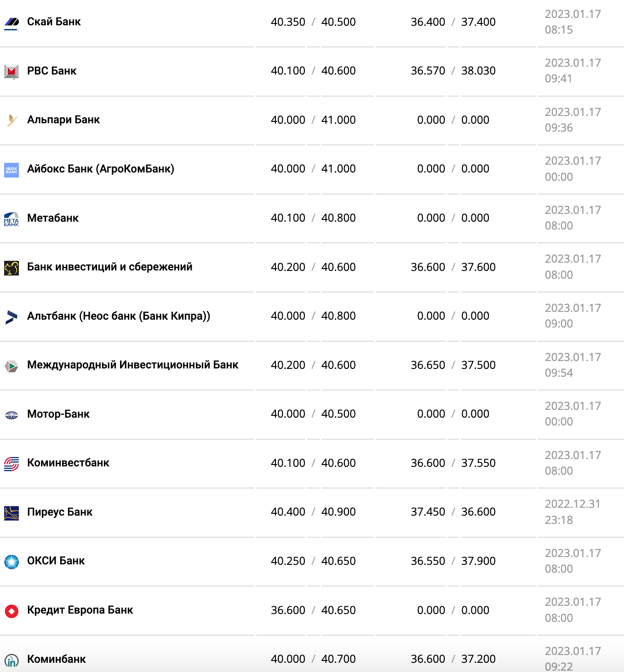This screenshot has height=672, width=624.
Task: Click the Кредит Европа Банк logo
Action: 11,611
